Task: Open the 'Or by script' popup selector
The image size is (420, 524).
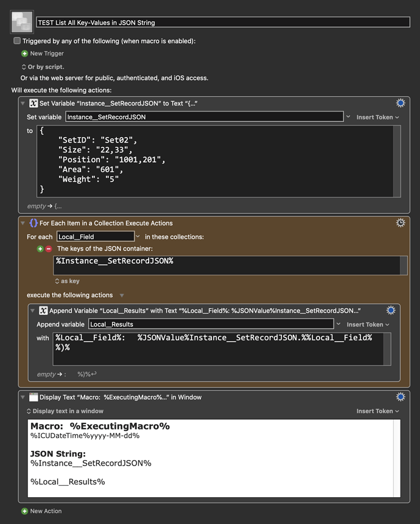Action: (x=43, y=67)
